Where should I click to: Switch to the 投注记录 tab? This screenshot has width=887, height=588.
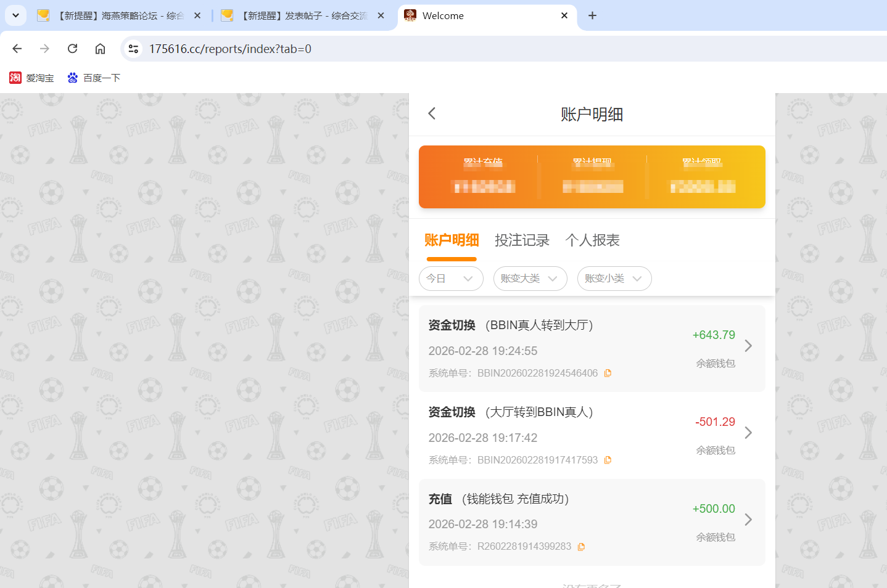coord(522,240)
